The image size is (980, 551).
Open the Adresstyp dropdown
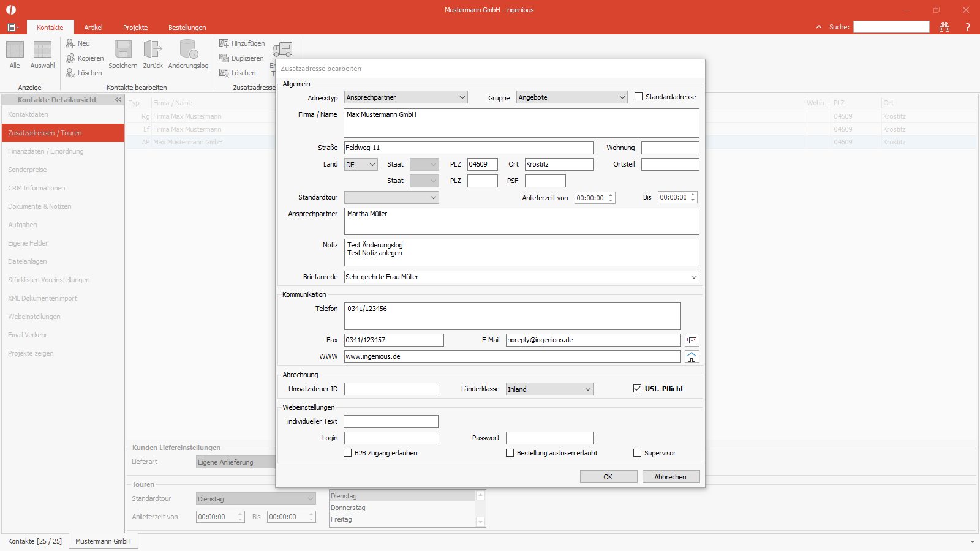406,97
